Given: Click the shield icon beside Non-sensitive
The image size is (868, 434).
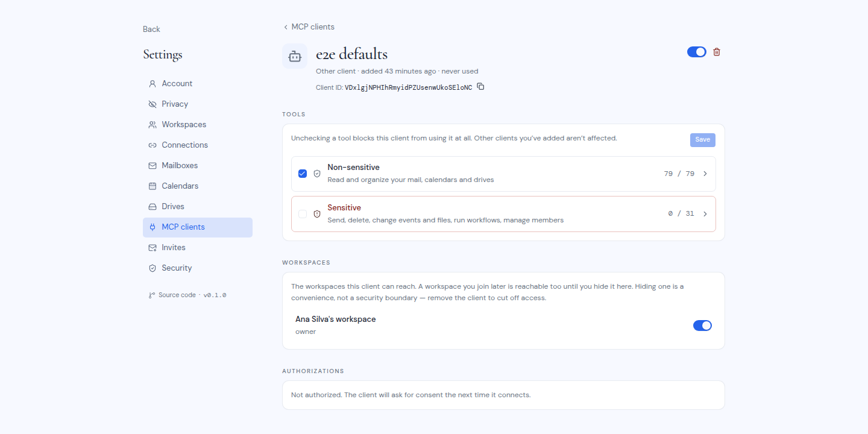Looking at the screenshot, I should (x=317, y=174).
